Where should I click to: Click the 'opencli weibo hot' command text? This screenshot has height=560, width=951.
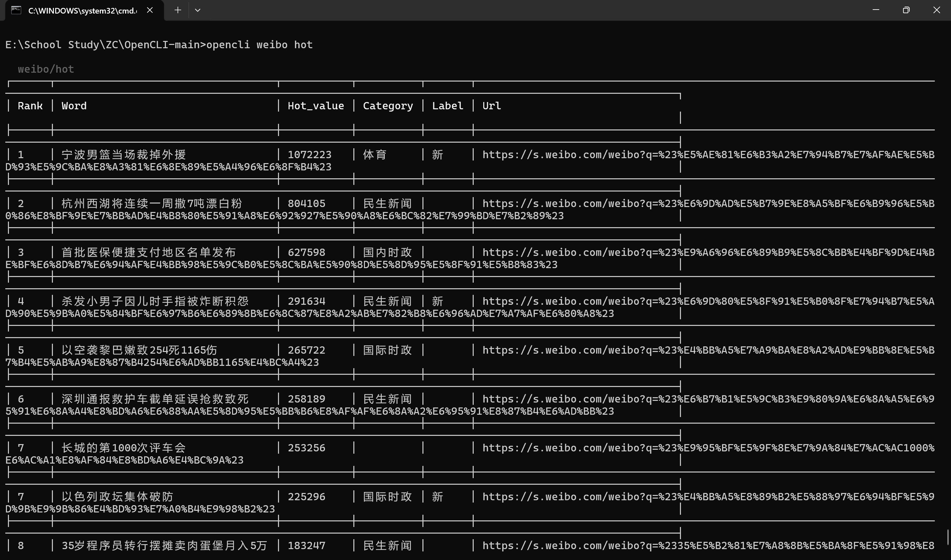[x=259, y=45]
